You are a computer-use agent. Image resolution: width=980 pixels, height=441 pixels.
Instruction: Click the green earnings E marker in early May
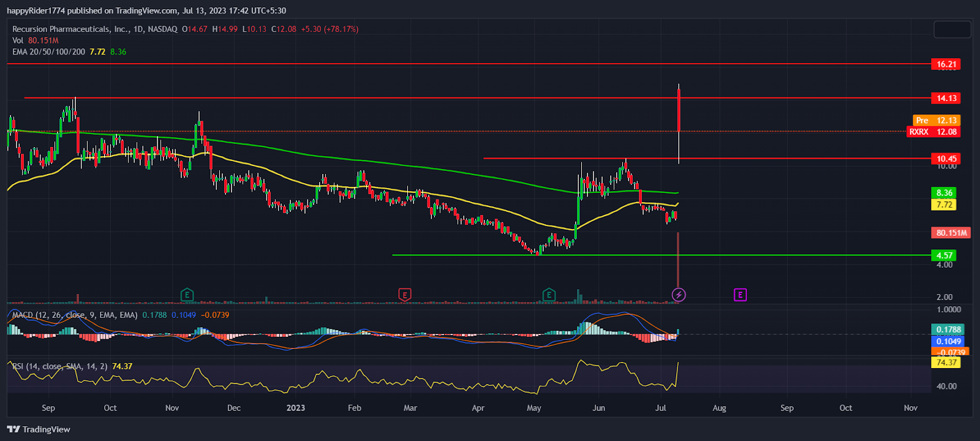[549, 295]
